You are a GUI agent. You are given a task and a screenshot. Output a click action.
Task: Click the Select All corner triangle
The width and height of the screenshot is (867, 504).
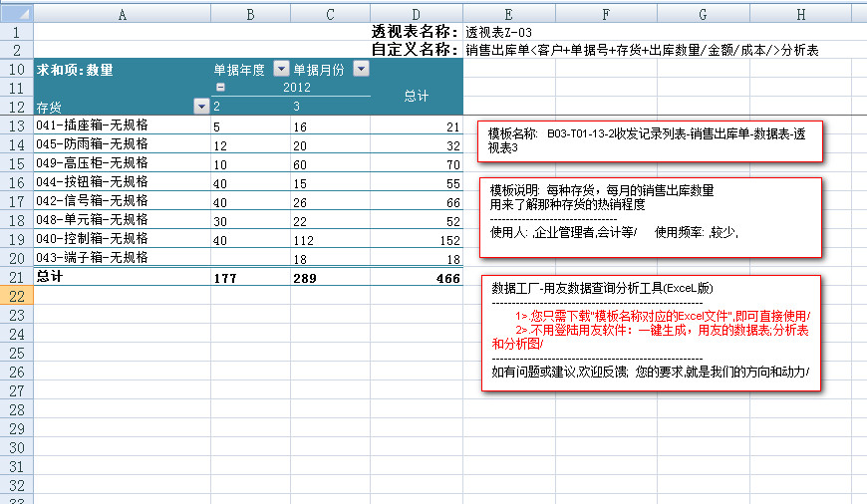pos(16,14)
